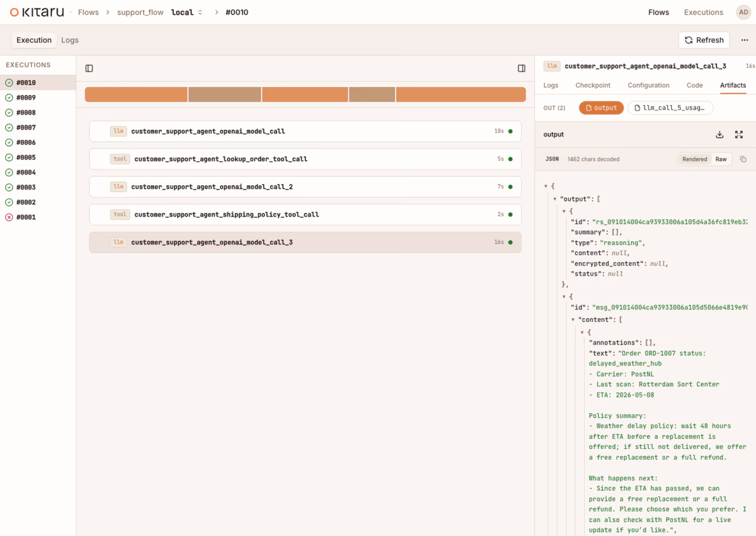Open customer_support_agent_lookup_order_tool_call step

coord(306,159)
